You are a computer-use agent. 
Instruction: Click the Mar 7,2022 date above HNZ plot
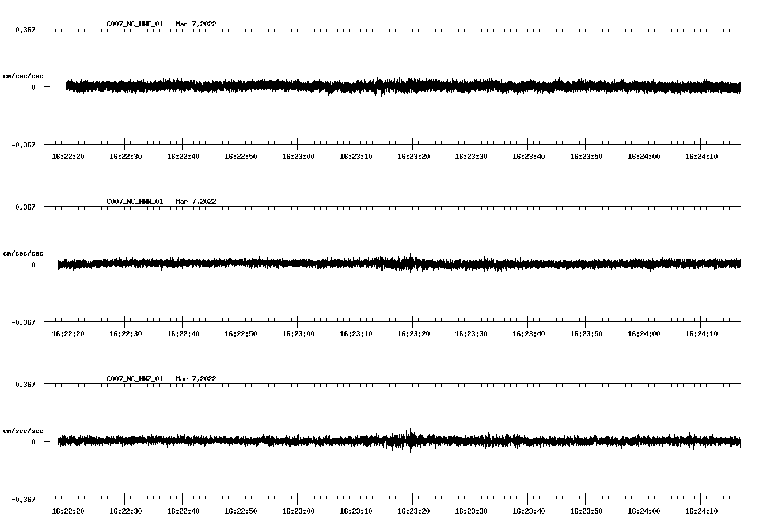coord(196,379)
